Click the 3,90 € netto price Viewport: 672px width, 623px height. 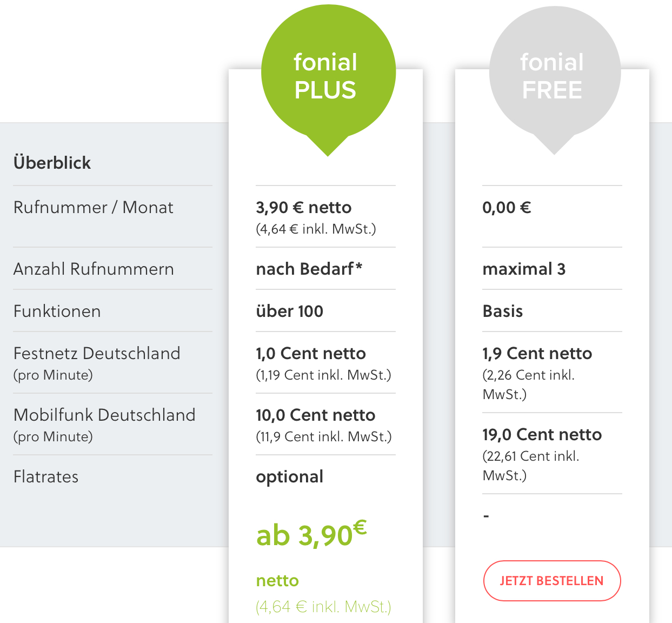pyautogui.click(x=304, y=207)
